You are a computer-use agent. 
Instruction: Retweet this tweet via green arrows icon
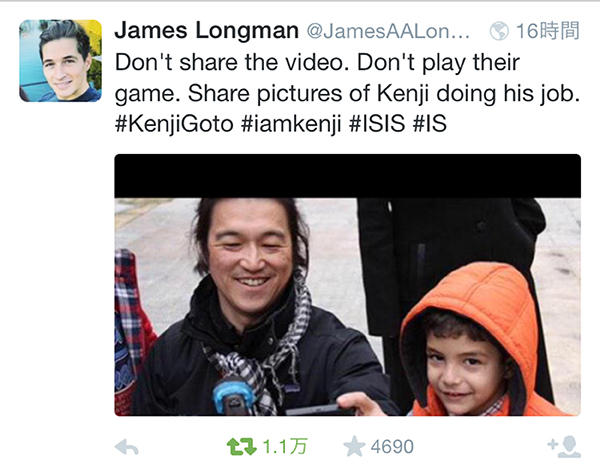(x=241, y=447)
